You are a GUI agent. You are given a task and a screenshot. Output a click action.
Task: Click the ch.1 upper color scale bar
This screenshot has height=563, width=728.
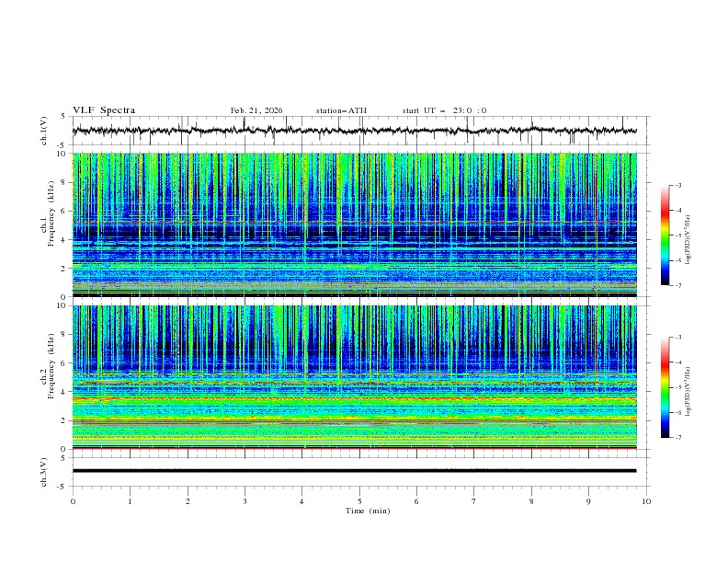tap(665, 236)
